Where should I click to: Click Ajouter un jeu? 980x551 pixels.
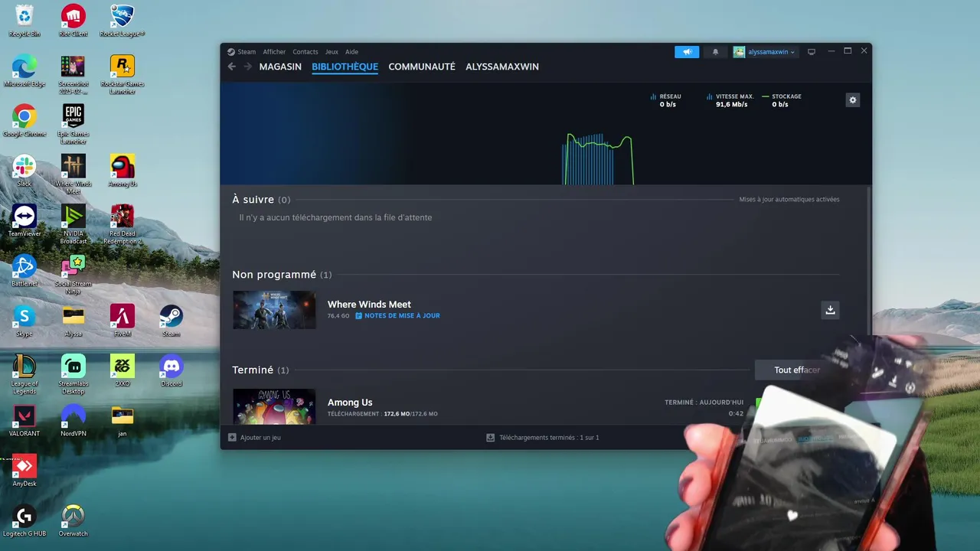255,438
